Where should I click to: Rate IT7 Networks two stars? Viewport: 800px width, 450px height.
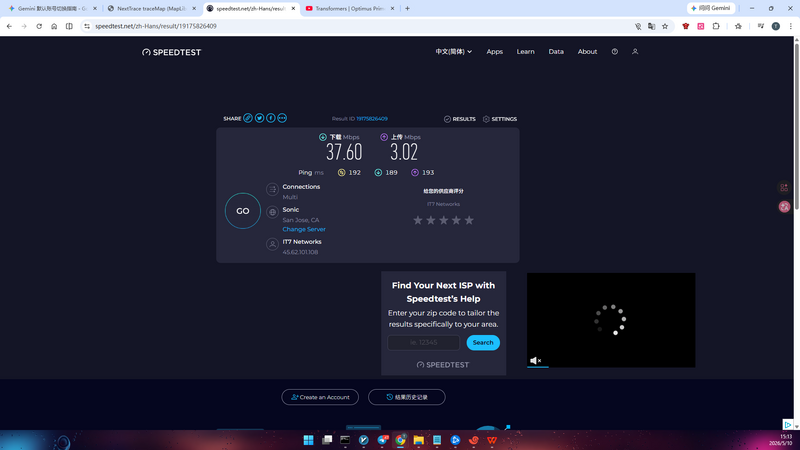pos(431,220)
